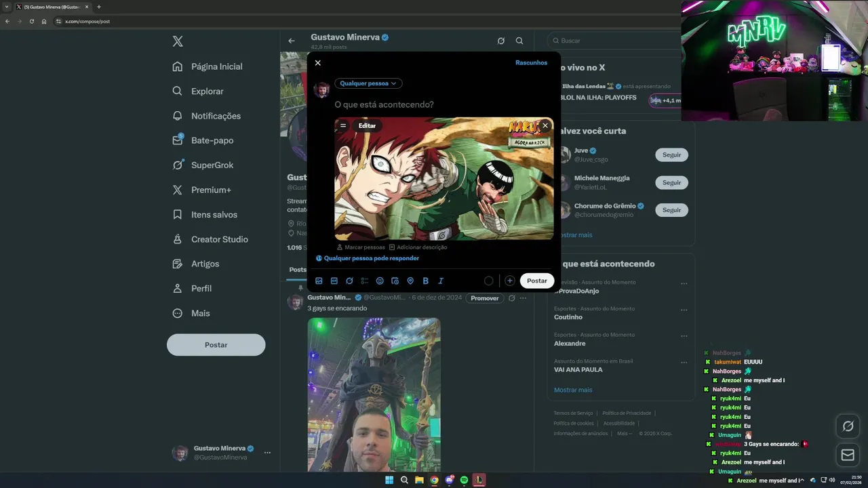Image resolution: width=868 pixels, height=488 pixels.
Task: Reload the page in browser
Action: point(31,21)
